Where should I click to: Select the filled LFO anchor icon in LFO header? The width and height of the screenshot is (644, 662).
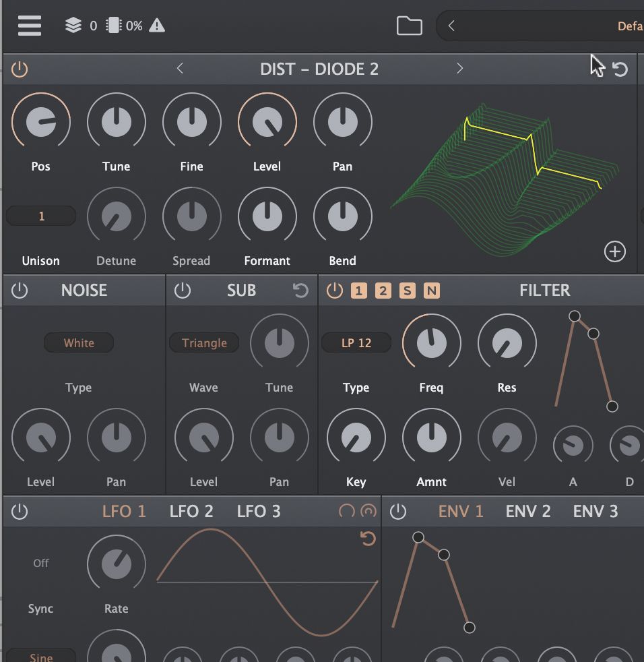tap(367, 512)
